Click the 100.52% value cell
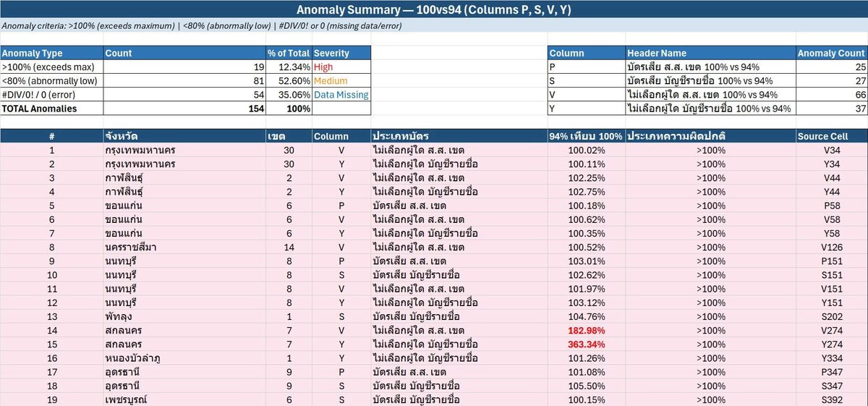This screenshot has height=406, width=868. (x=586, y=247)
